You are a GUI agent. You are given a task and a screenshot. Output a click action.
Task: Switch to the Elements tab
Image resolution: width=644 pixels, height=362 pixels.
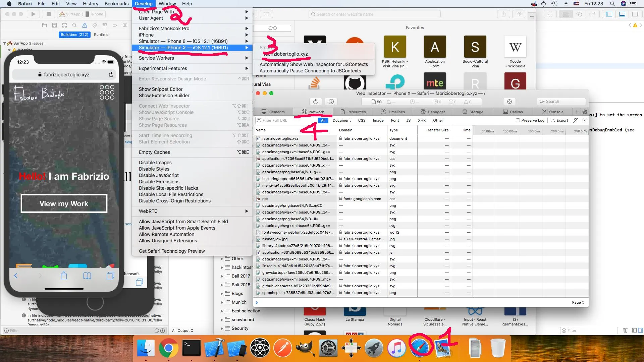click(273, 112)
